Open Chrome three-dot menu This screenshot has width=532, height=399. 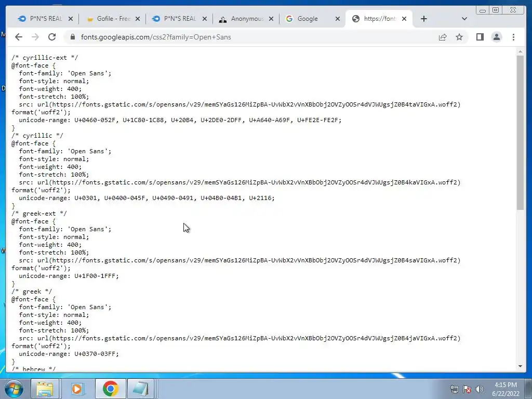pyautogui.click(x=513, y=37)
